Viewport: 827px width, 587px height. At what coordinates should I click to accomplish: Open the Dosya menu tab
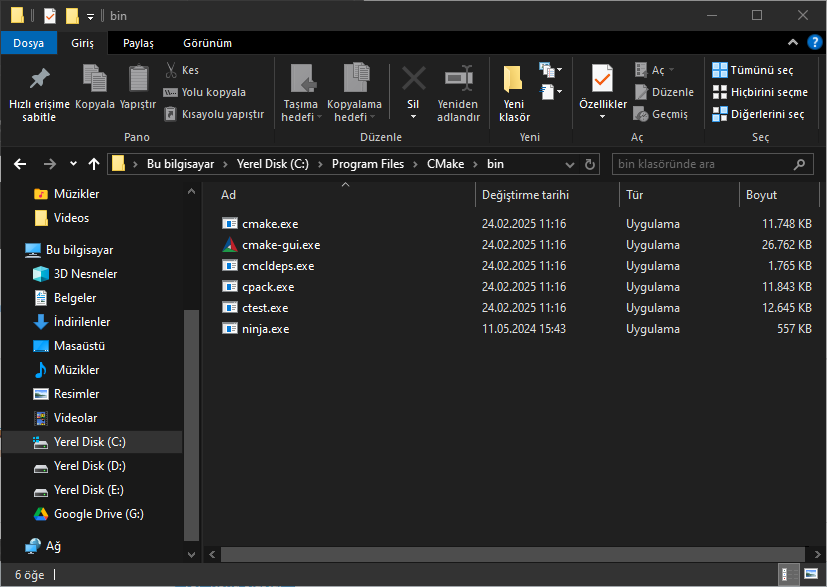coord(28,43)
